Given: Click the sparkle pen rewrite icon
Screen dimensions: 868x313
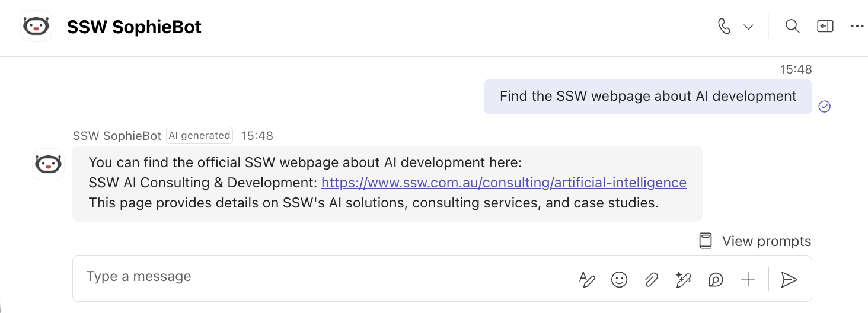Looking at the screenshot, I should tap(684, 279).
